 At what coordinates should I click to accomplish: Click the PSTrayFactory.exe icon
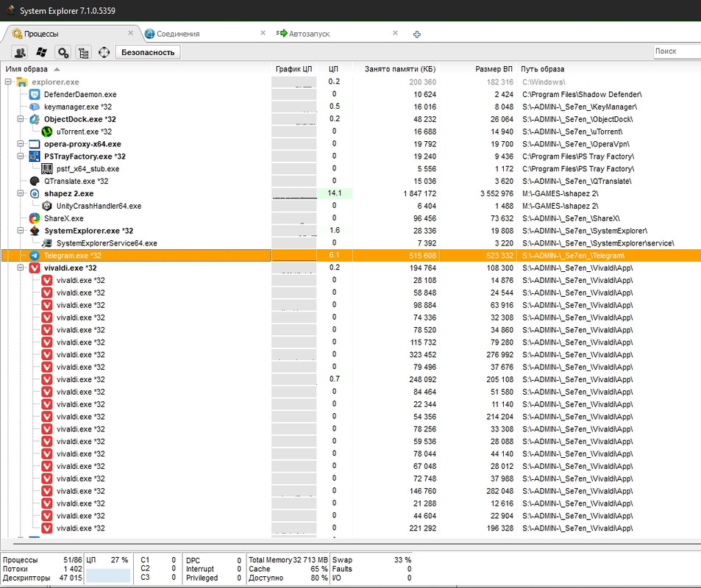click(35, 157)
